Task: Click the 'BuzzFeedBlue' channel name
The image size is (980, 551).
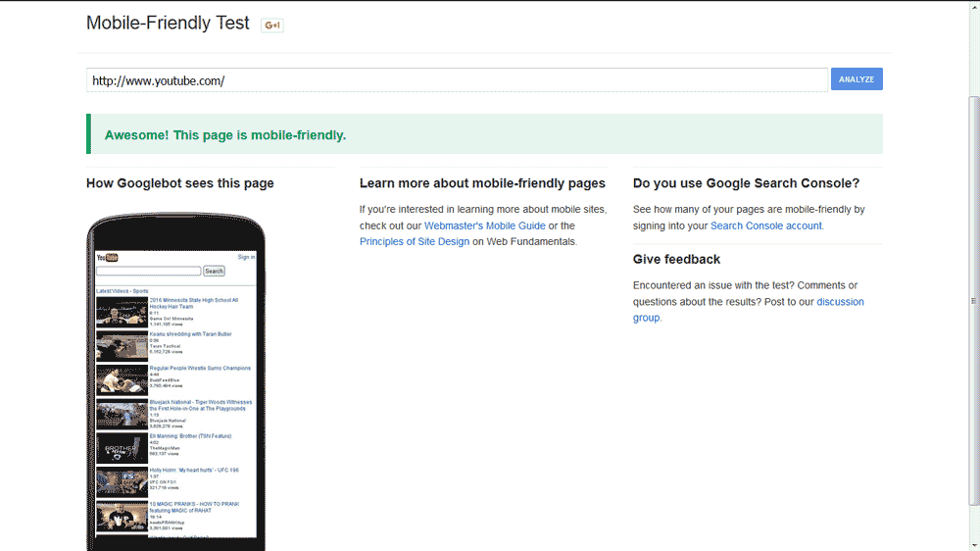Action: [165, 379]
